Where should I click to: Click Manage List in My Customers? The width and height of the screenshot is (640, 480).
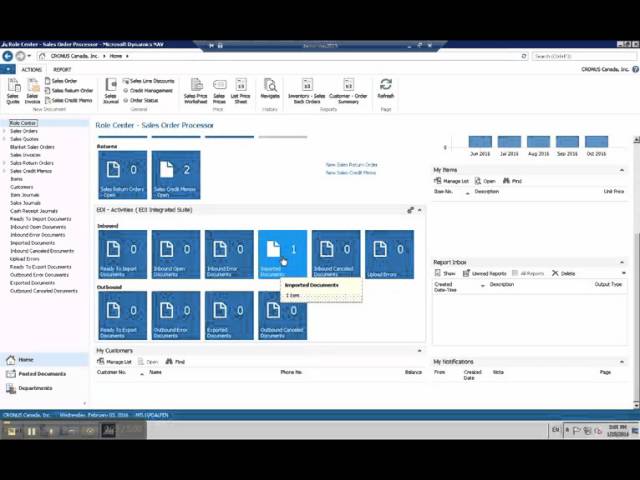point(114,362)
